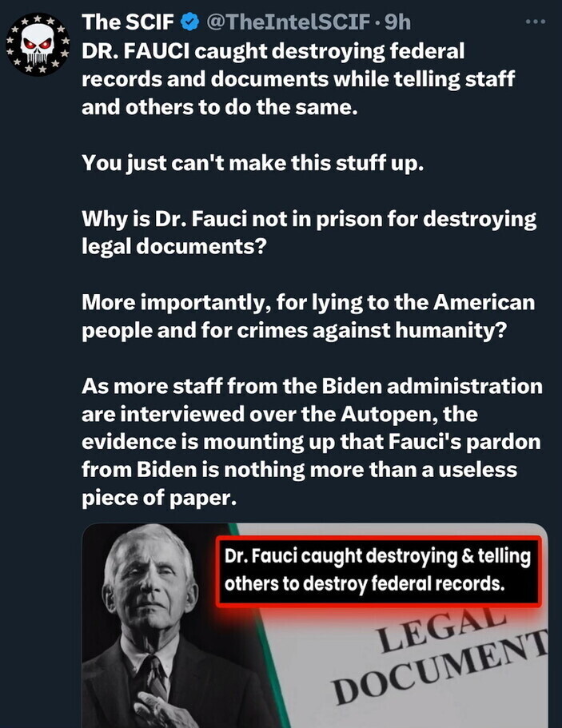This screenshot has height=728, width=562.
Task: Open the skull profile avatar
Action: [x=38, y=45]
